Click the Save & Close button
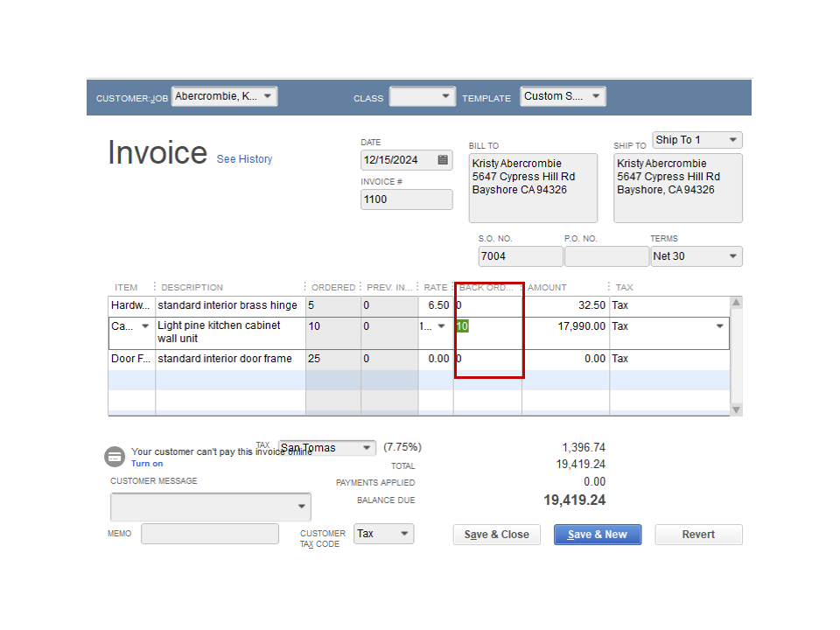 coord(496,534)
